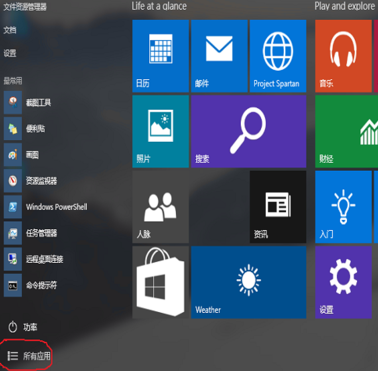Click the 任务管理器 text label
Viewport: 378px width, 371px height.
(42, 233)
